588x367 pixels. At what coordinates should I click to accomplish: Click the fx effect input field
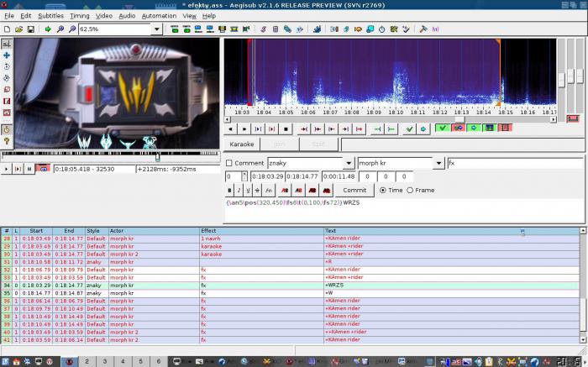point(515,164)
